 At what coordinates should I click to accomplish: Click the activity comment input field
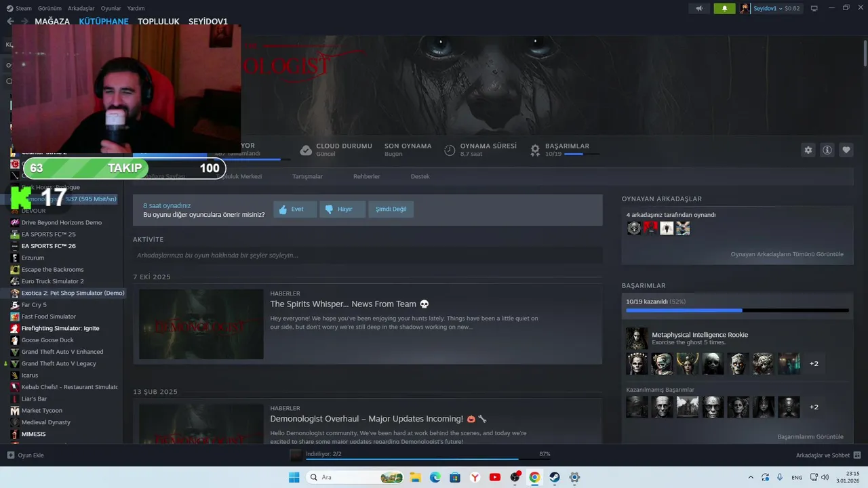click(368, 256)
